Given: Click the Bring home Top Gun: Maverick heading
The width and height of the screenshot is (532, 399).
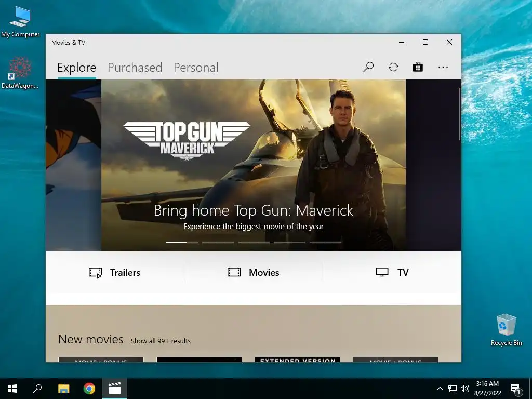Looking at the screenshot, I should tap(254, 210).
